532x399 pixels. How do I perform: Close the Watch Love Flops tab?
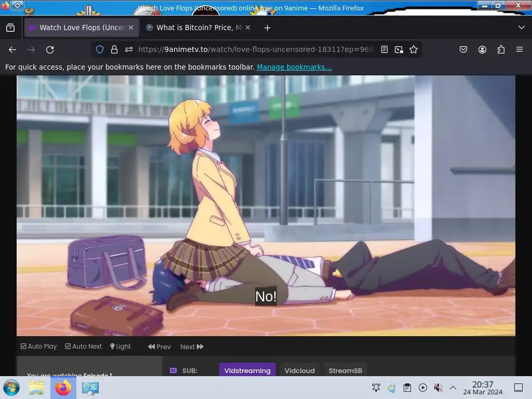point(131,28)
